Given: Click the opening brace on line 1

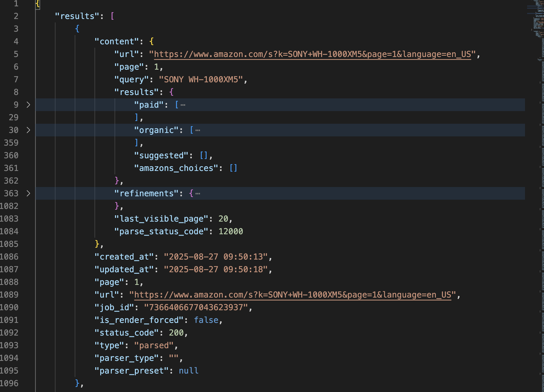Looking at the screenshot, I should click(x=38, y=3).
